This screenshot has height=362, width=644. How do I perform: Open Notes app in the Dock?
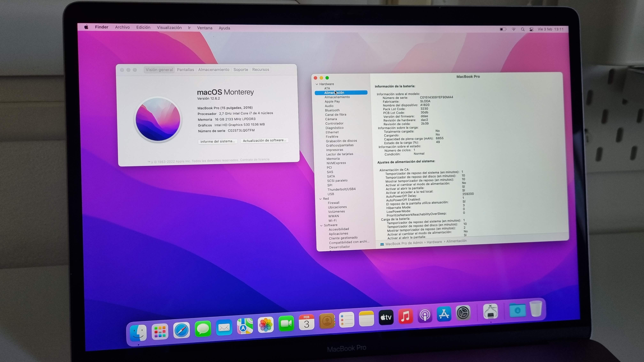[x=366, y=318]
